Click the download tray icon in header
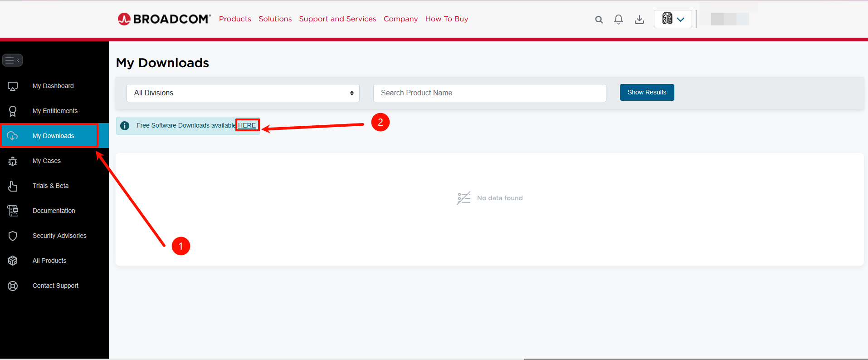The image size is (868, 360). [639, 20]
